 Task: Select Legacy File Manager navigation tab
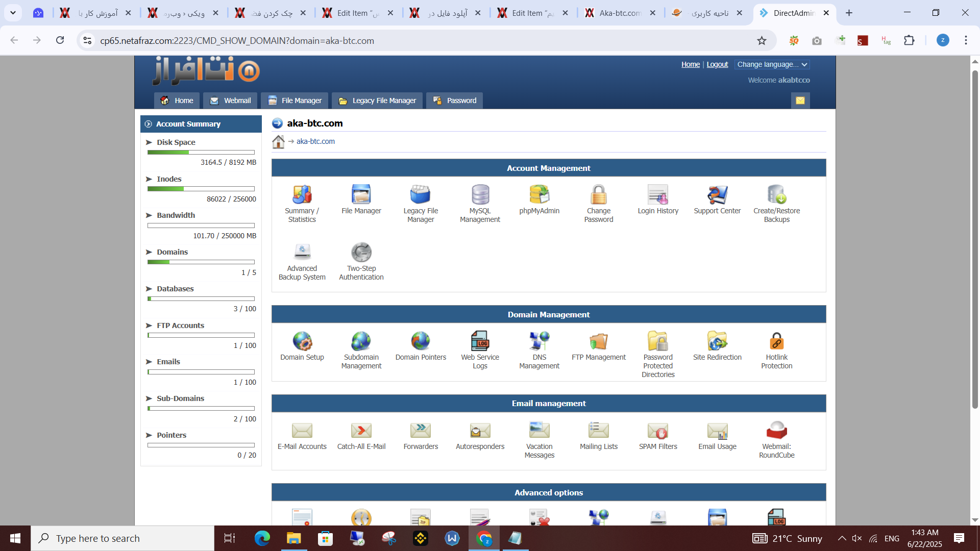point(378,101)
